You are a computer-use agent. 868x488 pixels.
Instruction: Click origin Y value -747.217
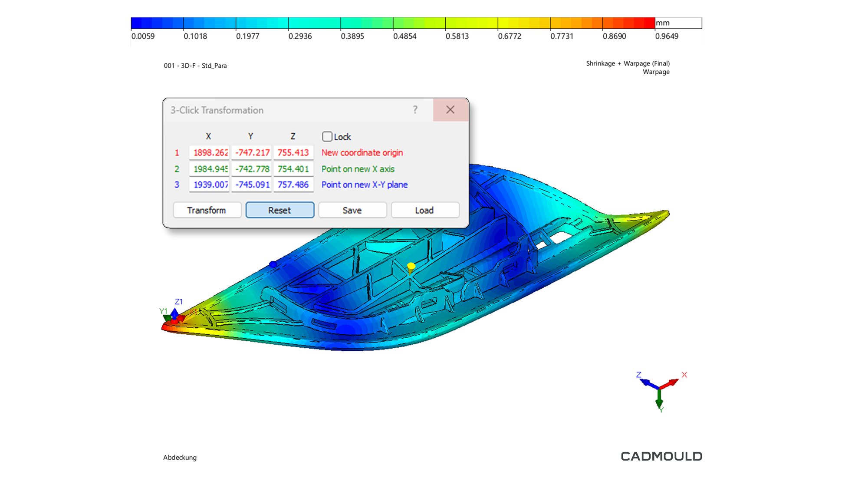252,152
